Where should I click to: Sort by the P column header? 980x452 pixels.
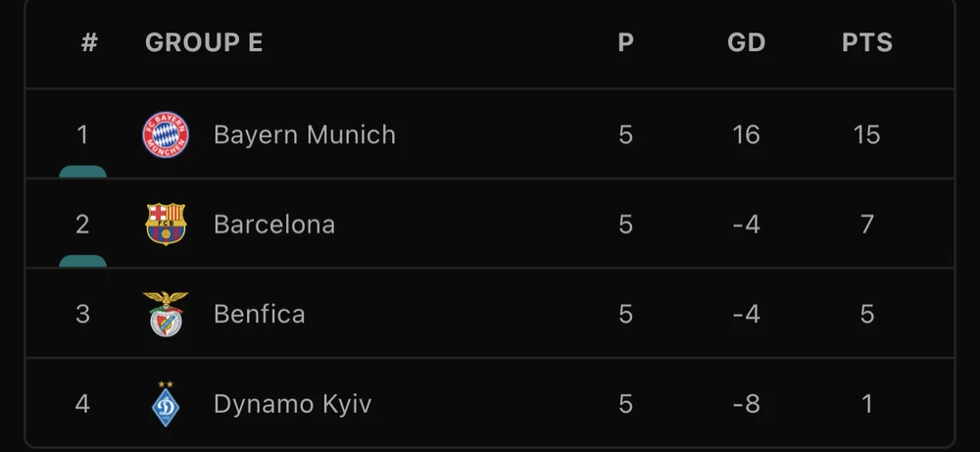point(625,43)
